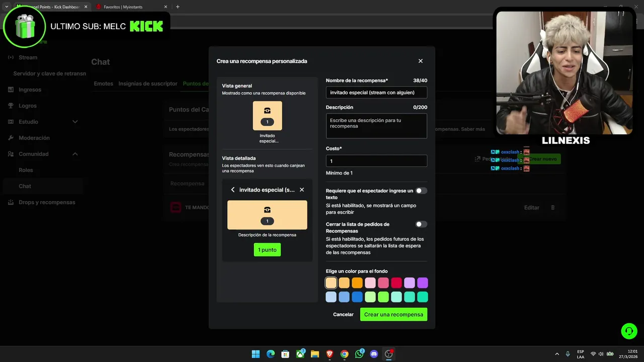This screenshot has height=362, width=644.
Task: Open Drops y recompensas in sidebar
Action: [x=47, y=202]
